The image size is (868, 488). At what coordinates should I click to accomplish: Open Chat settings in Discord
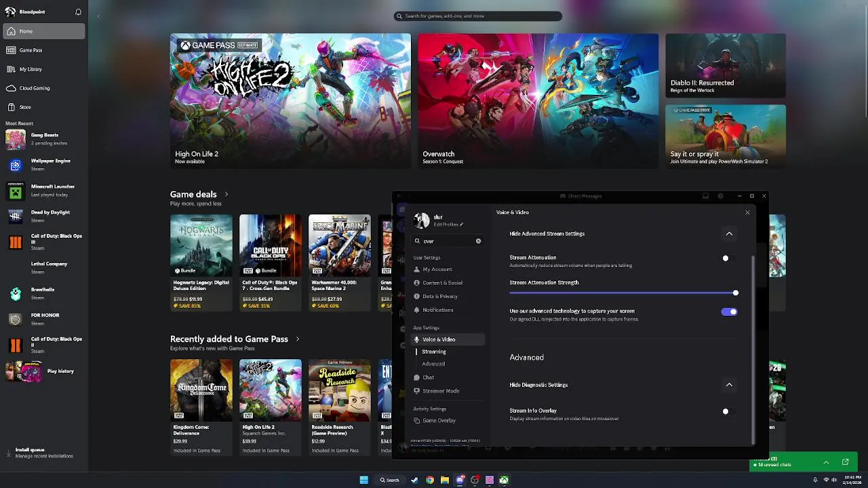pos(448,378)
